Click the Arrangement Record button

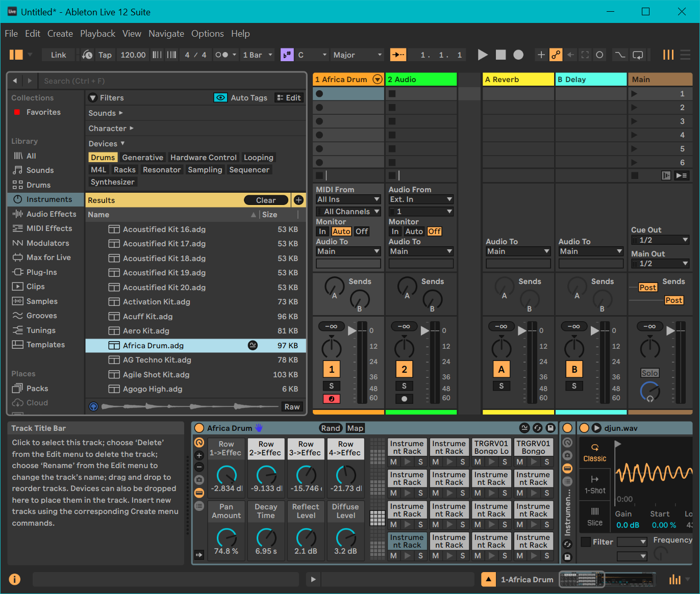tap(518, 55)
